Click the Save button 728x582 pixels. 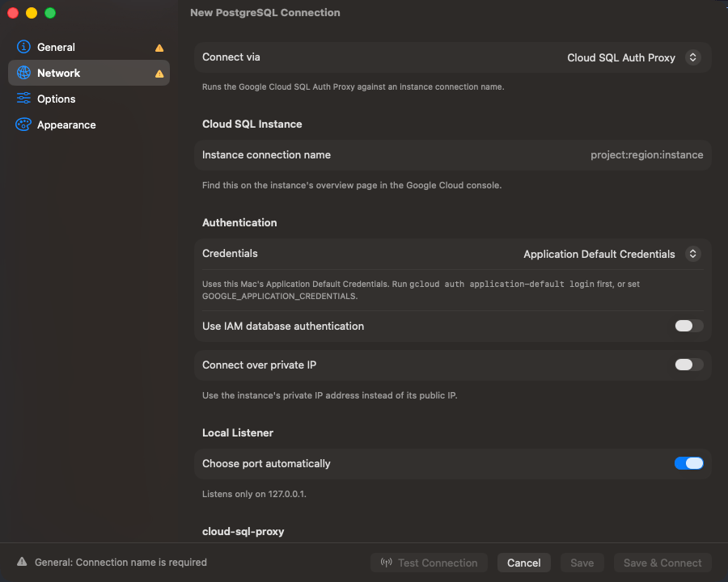tap(582, 563)
